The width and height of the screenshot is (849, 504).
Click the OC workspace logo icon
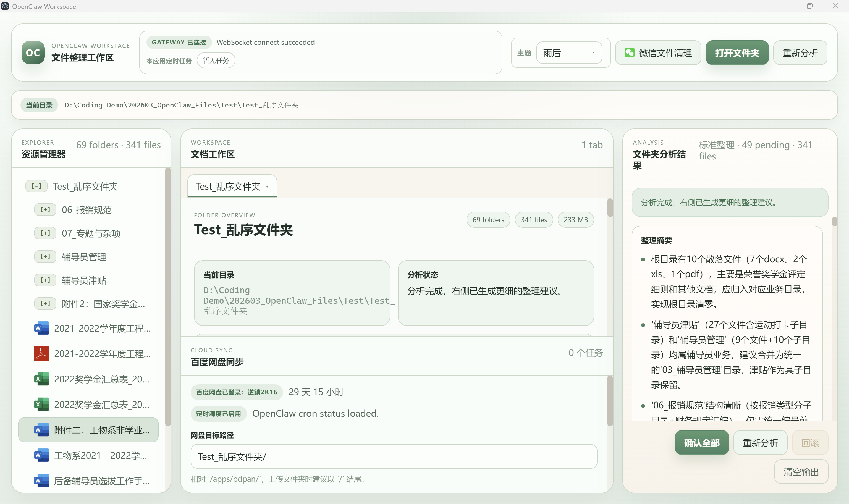pos(33,53)
